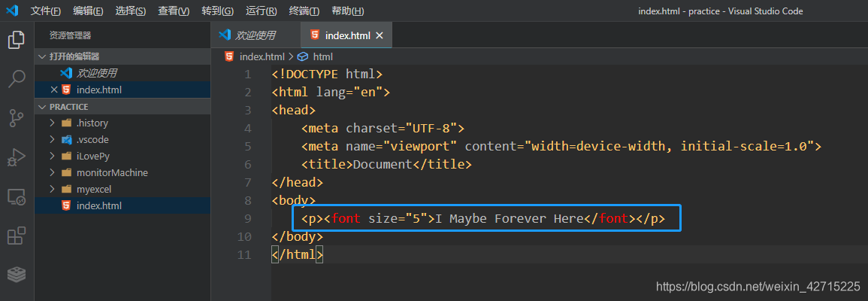Viewport: 868px width, 301px height.
Task: Open the 编辑(E) menu
Action: click(x=88, y=11)
